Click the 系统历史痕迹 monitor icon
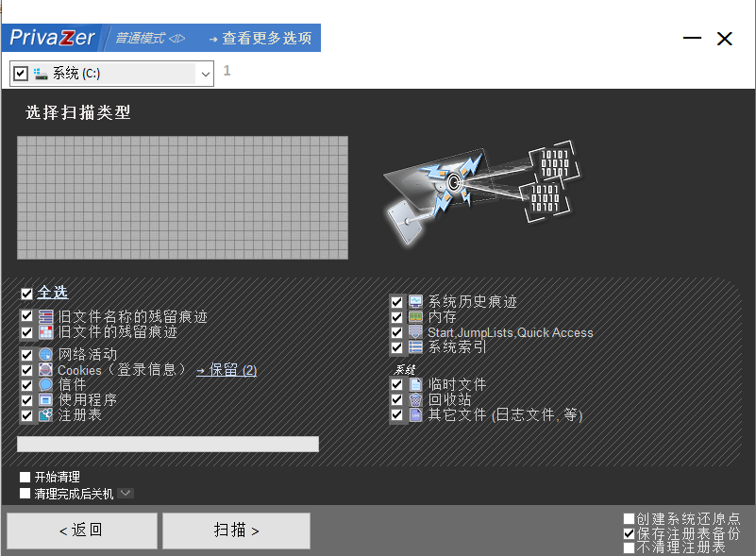 [x=415, y=302]
